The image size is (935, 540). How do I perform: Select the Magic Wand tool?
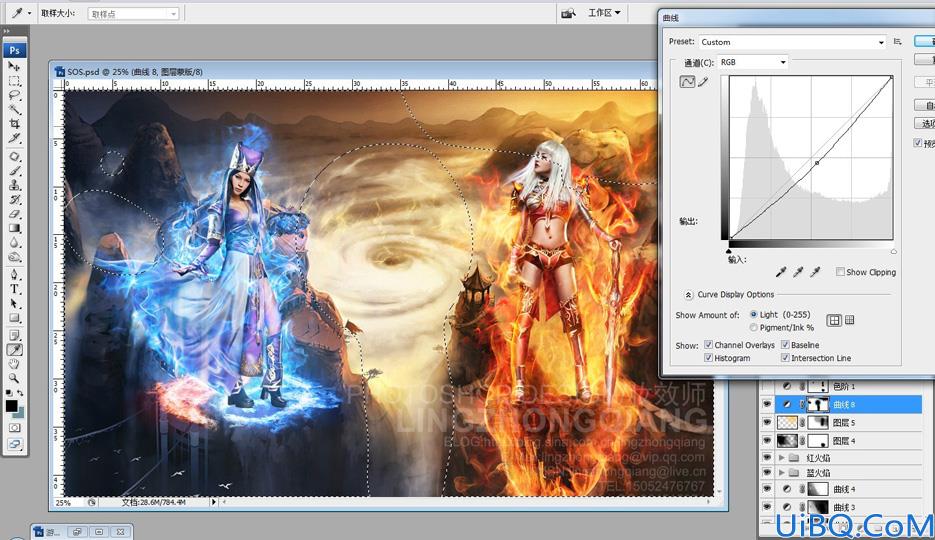point(14,110)
